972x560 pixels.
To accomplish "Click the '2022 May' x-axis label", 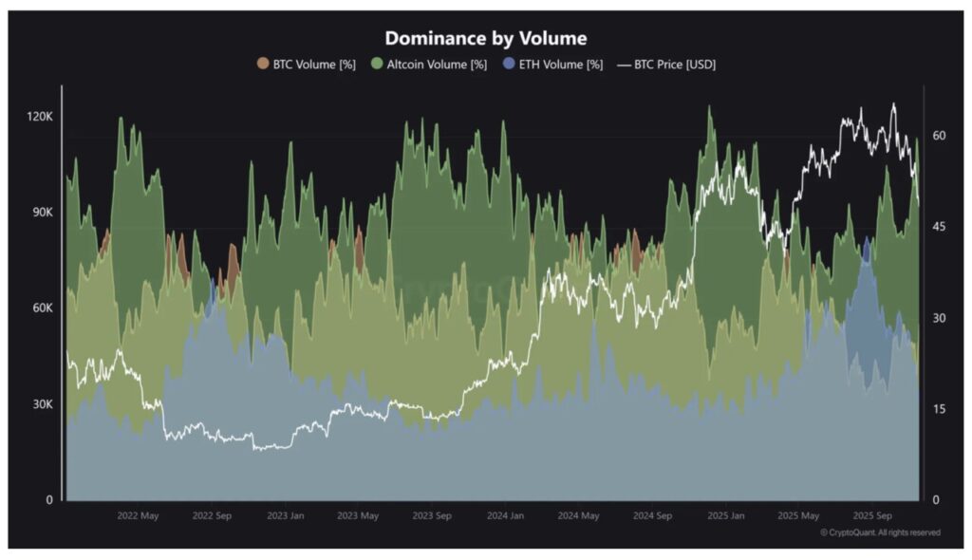I will [x=138, y=516].
